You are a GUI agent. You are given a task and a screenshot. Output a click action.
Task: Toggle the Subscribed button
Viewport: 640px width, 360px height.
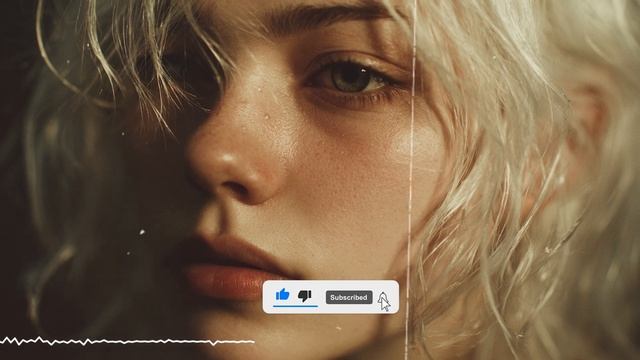pyautogui.click(x=349, y=297)
